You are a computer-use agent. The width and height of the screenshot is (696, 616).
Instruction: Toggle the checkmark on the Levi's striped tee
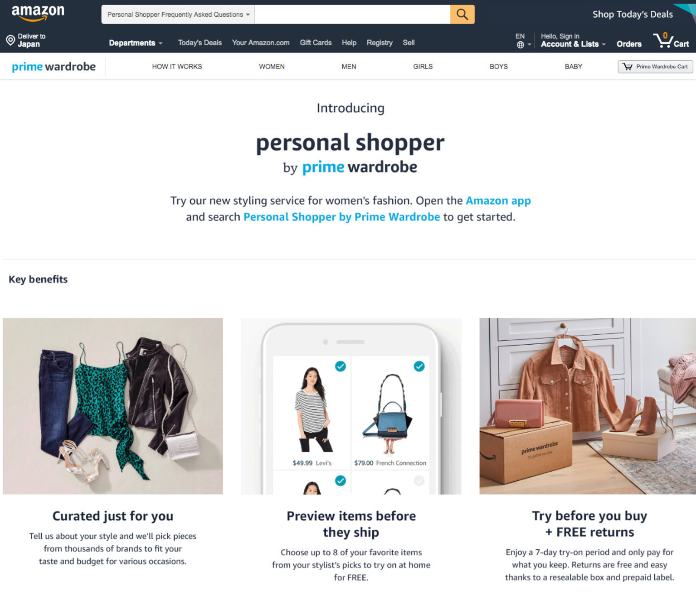(341, 366)
